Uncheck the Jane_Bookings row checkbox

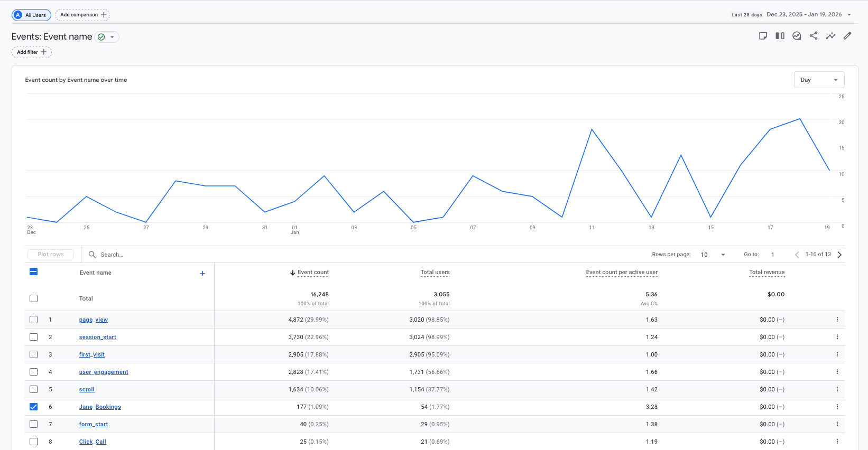(34, 407)
